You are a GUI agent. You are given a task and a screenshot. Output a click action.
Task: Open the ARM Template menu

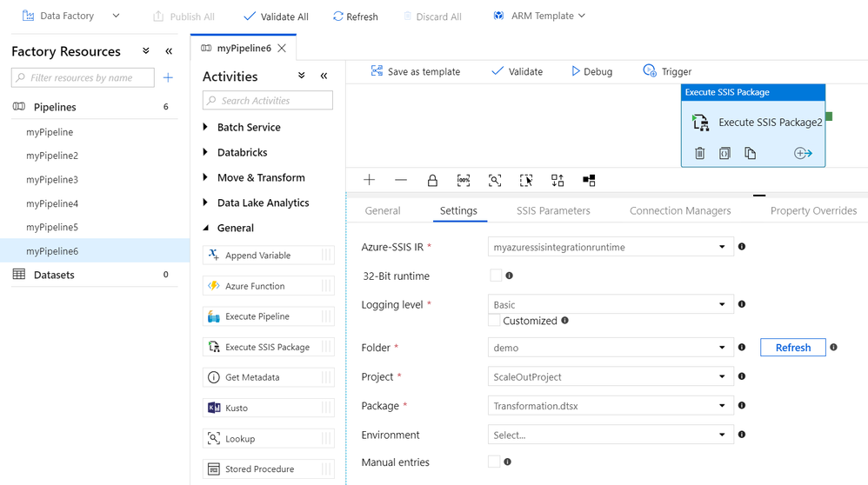point(539,16)
